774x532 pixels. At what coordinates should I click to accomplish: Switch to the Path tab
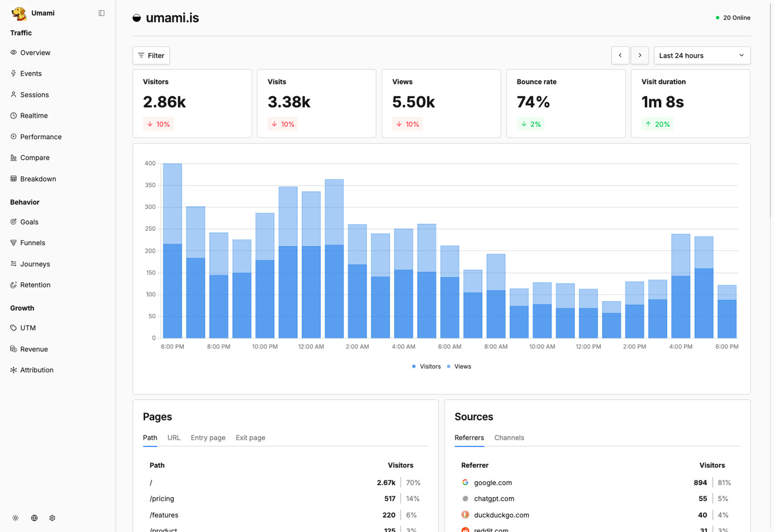[x=150, y=437]
